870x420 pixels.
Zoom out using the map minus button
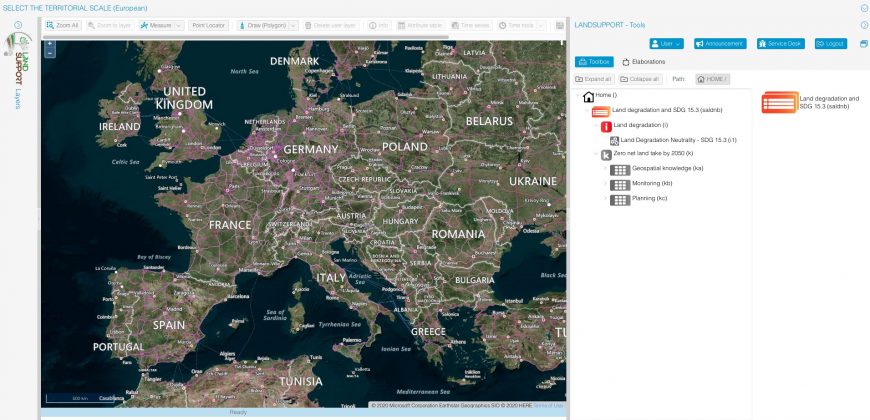pyautogui.click(x=50, y=53)
